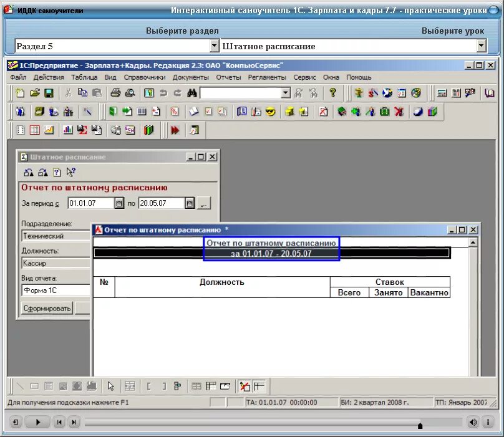504x437 pixels.
Task: Click the calculator icon in top toolbar
Action: 442,93
